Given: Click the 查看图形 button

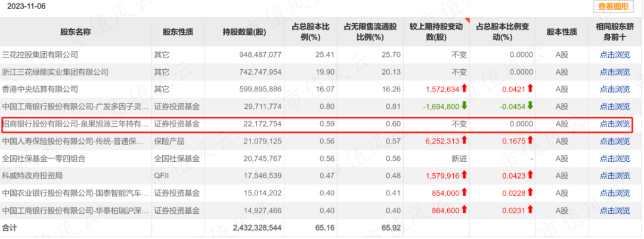Looking at the screenshot, I should pos(613,6).
